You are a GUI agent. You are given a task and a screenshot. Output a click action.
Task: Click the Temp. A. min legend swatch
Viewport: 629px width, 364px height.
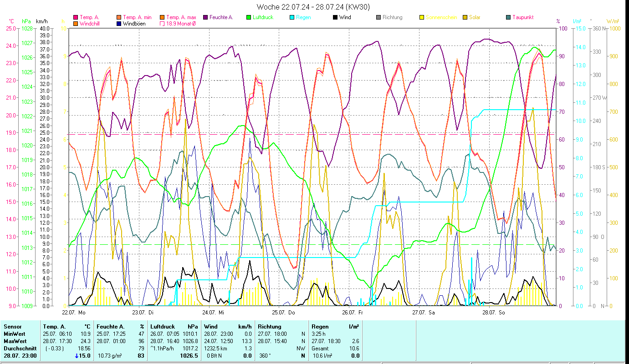click(119, 17)
